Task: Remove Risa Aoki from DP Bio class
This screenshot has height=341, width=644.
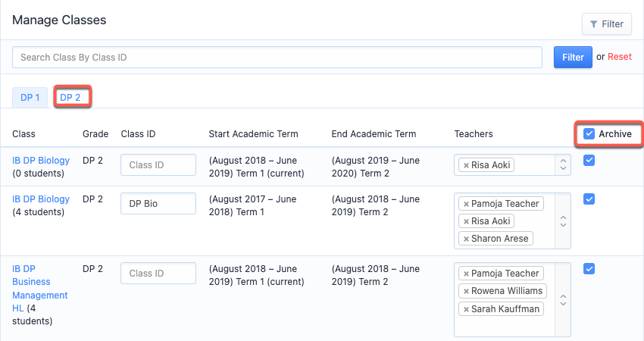Action: point(466,221)
